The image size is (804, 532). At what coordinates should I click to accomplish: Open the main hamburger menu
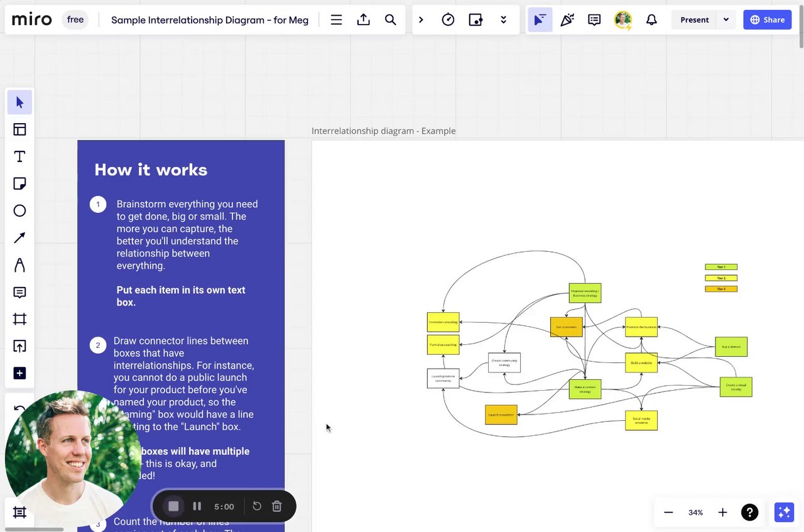point(336,20)
